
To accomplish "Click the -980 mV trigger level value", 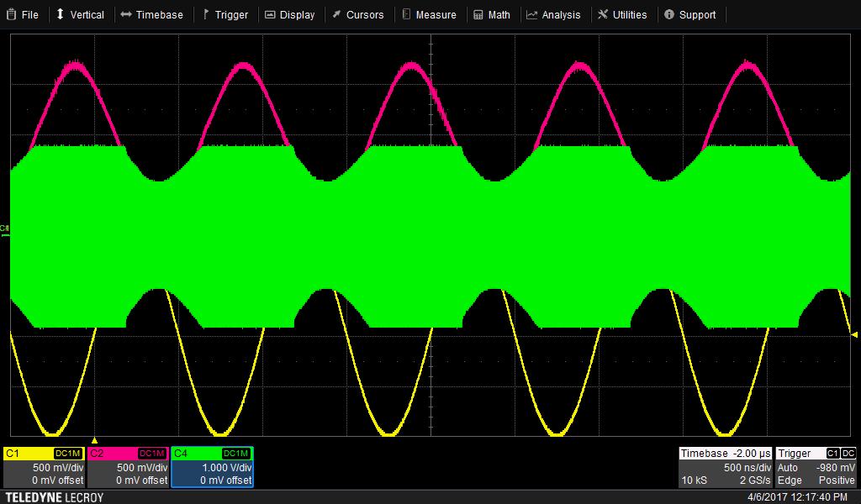I will pos(835,468).
